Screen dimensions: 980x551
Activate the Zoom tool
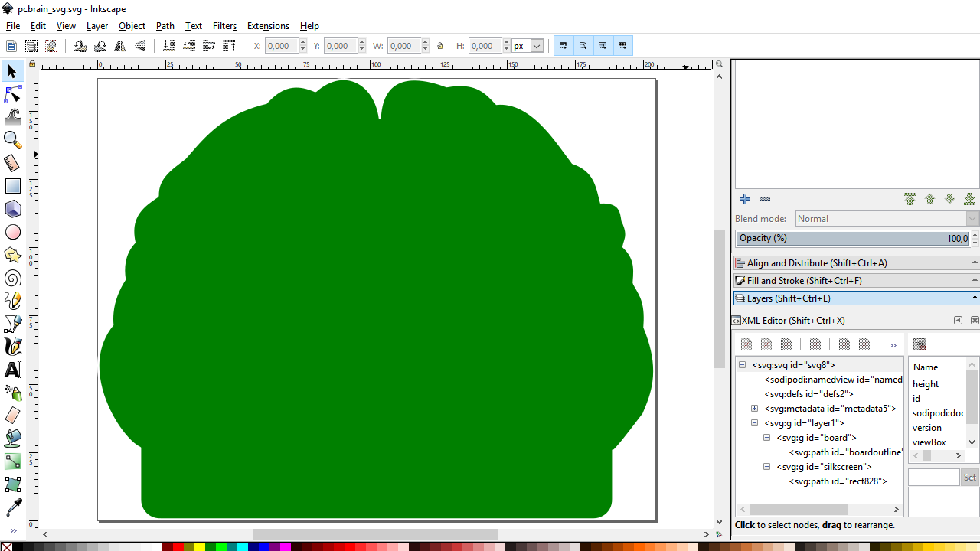click(x=12, y=140)
